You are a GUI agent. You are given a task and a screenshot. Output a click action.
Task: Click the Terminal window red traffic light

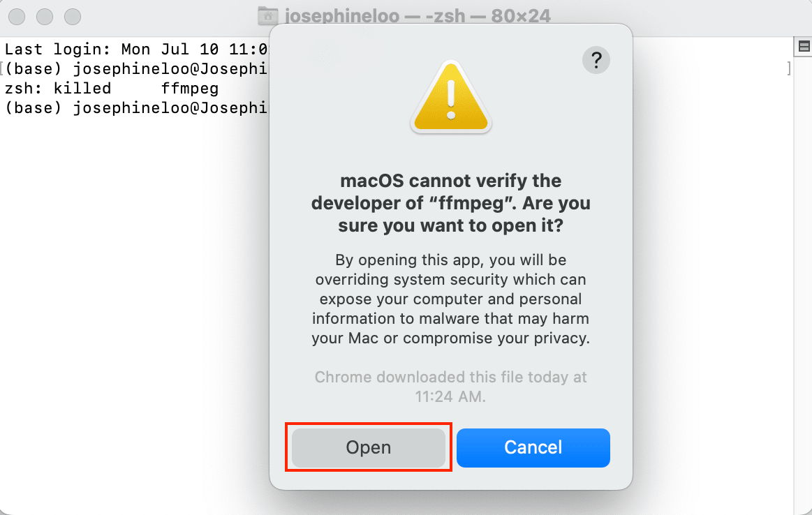16,16
